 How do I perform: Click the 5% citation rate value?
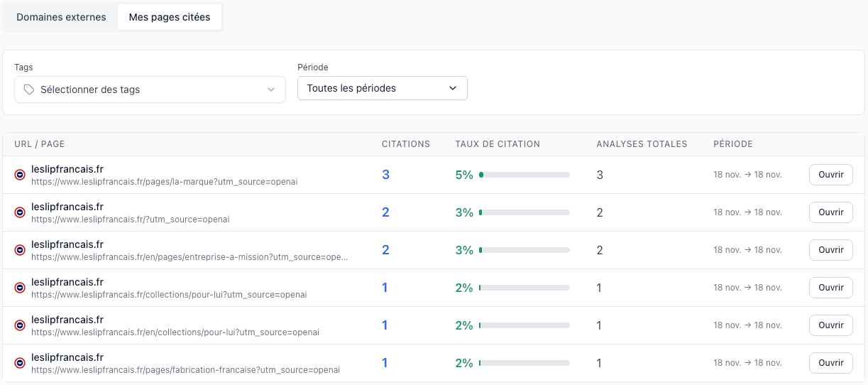pos(464,175)
